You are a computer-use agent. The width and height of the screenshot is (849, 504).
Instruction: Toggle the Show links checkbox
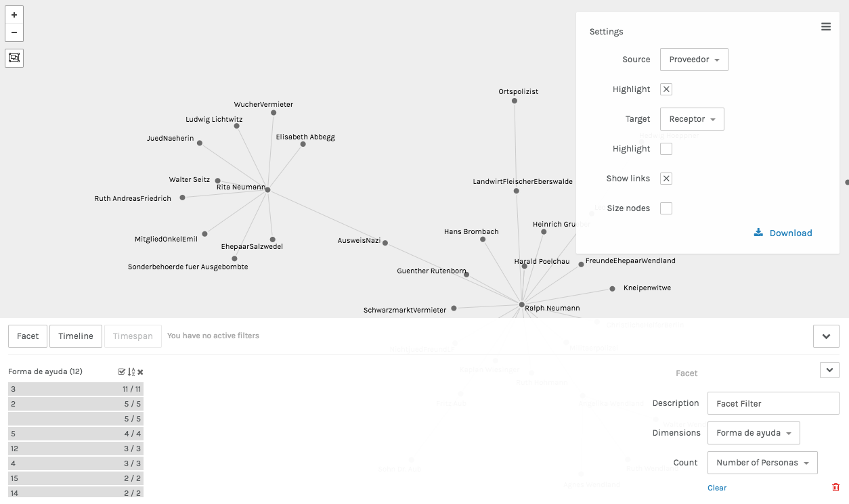click(666, 179)
